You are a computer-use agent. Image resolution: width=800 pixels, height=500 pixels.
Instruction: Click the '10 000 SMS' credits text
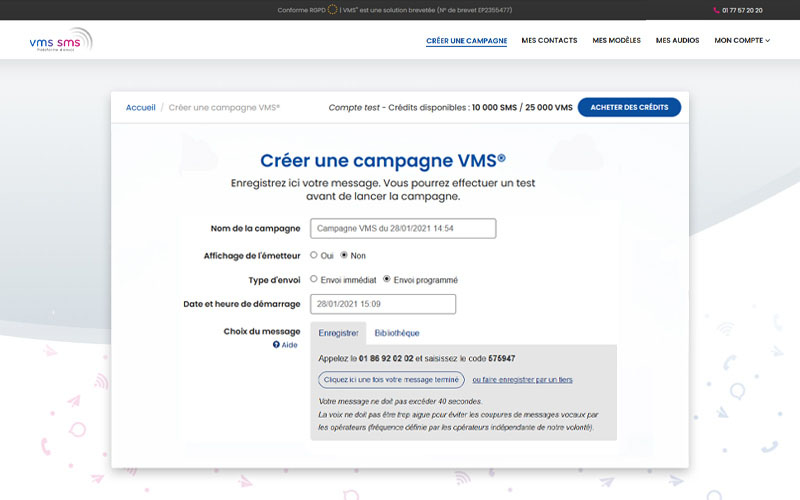click(x=494, y=108)
